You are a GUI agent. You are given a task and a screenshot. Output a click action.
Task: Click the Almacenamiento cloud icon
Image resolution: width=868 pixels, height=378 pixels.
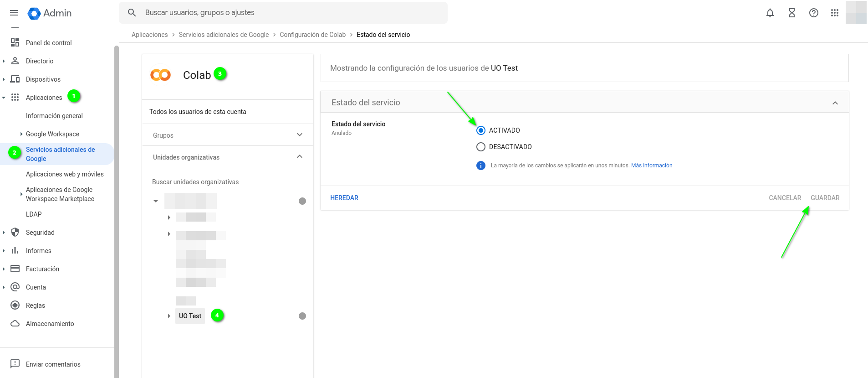15,323
